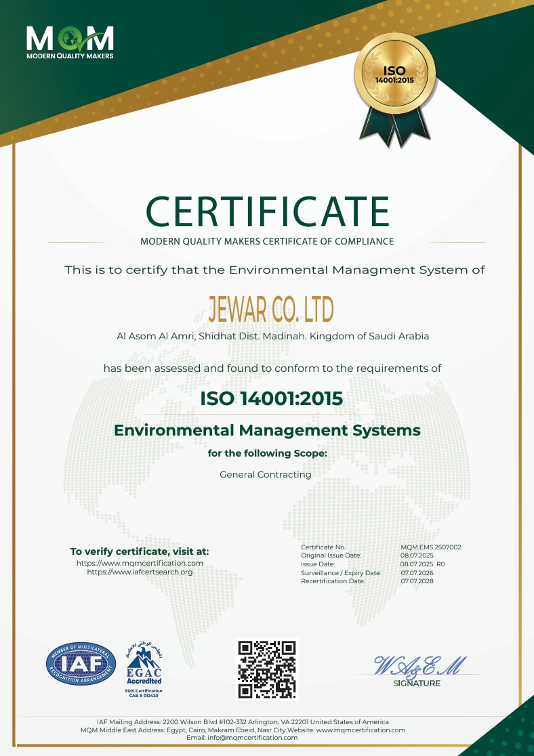Click the SIGNATURE label
Viewport: 534px width, 756px height.
pos(417,684)
